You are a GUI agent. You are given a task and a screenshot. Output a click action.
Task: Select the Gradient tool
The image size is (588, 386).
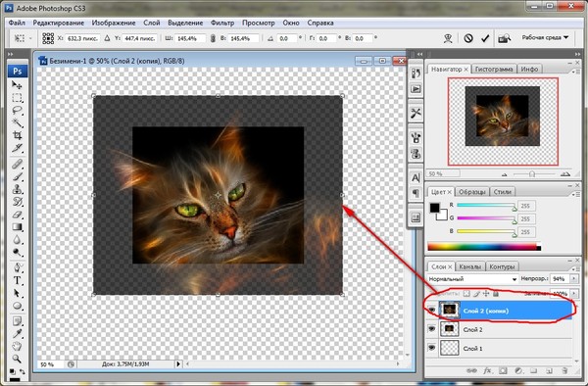(x=17, y=226)
